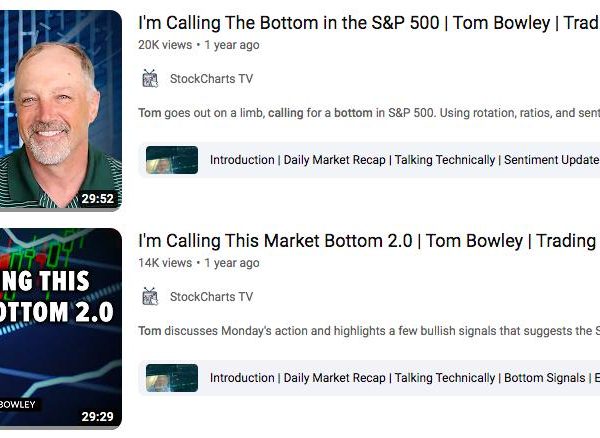Visit StockCharts TV channel name under second video
600x438 pixels.
(x=211, y=297)
